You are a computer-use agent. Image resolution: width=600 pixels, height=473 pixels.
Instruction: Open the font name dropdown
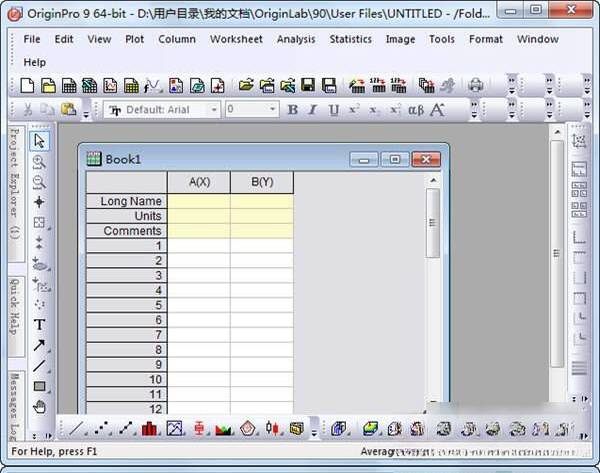point(214,110)
